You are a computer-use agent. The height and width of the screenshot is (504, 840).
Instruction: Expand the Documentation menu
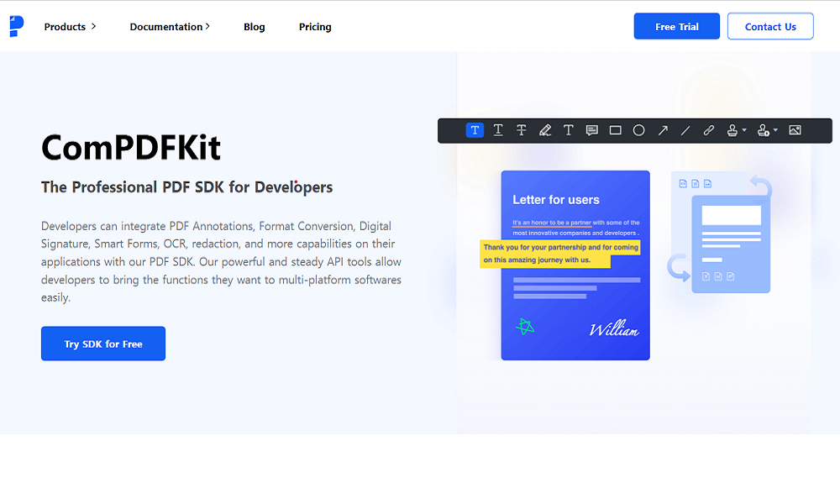170,27
